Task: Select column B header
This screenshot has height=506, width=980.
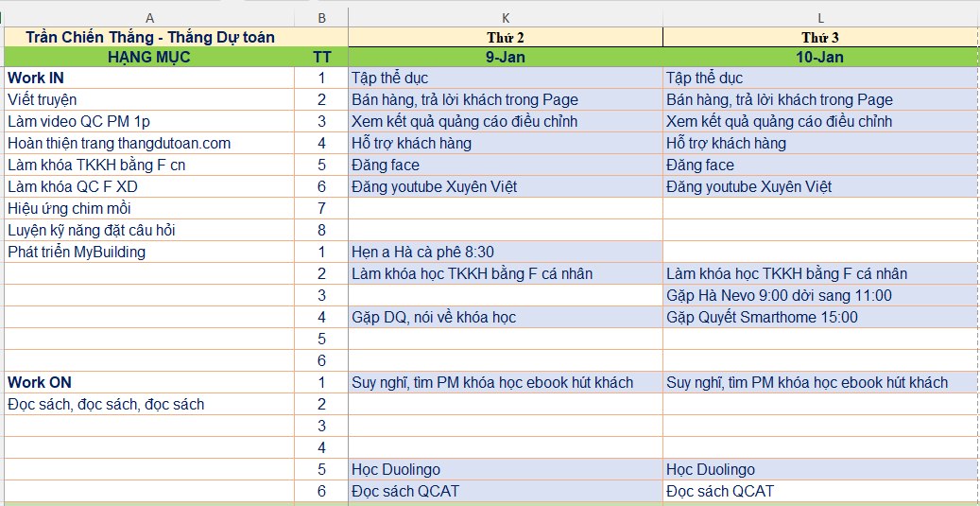Action: click(x=321, y=18)
